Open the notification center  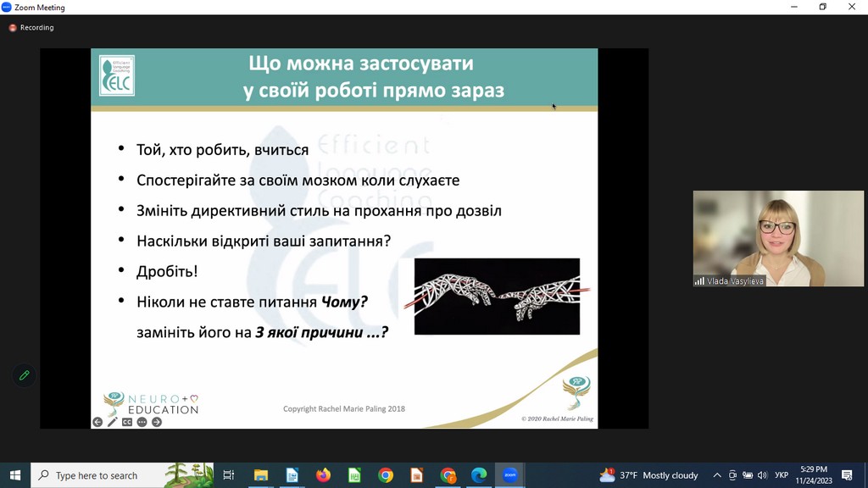click(x=847, y=475)
